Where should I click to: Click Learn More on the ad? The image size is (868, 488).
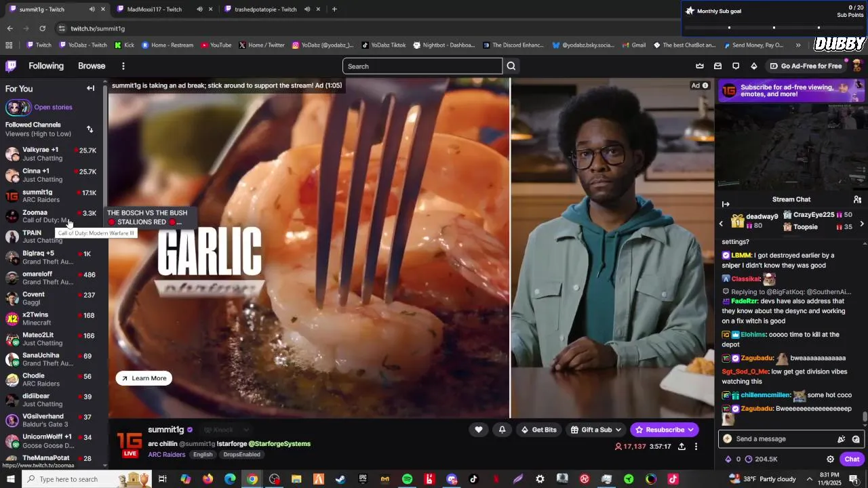144,378
